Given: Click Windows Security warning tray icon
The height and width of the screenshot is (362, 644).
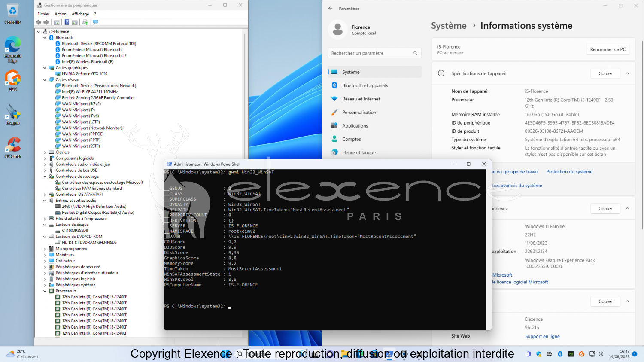Looking at the screenshot, I should (539, 354).
